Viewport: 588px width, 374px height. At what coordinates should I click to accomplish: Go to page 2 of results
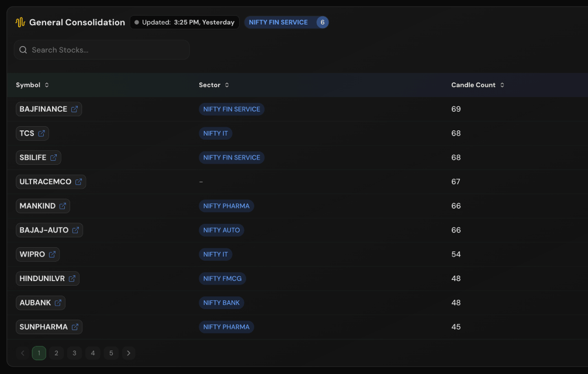(x=56, y=353)
